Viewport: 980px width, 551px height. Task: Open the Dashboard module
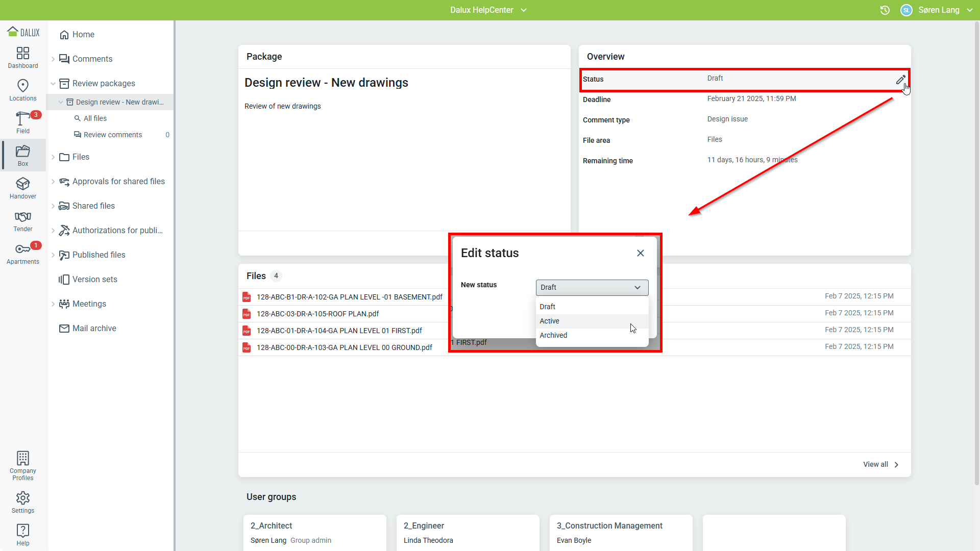[x=23, y=57]
